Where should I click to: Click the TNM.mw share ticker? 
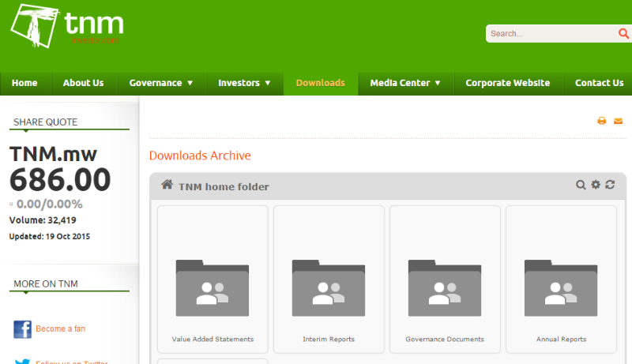click(x=53, y=154)
